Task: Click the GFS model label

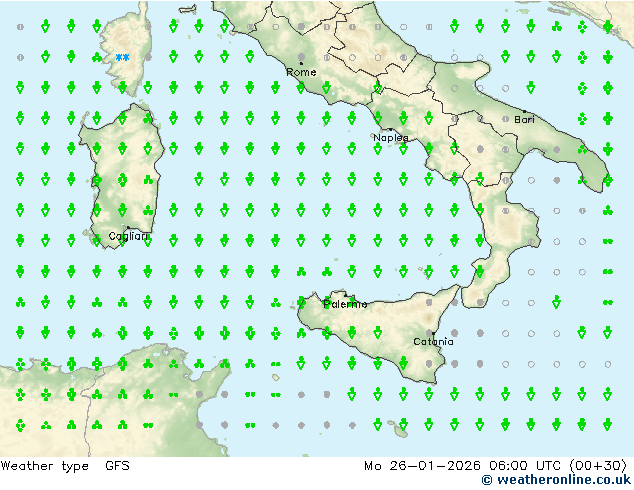Action: [117, 466]
